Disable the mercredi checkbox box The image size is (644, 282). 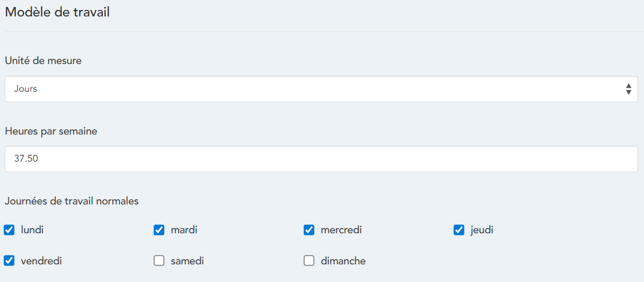tap(309, 230)
